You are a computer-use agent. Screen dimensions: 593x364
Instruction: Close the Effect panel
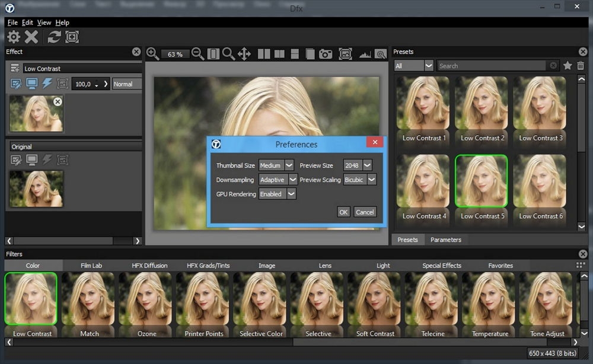136,52
